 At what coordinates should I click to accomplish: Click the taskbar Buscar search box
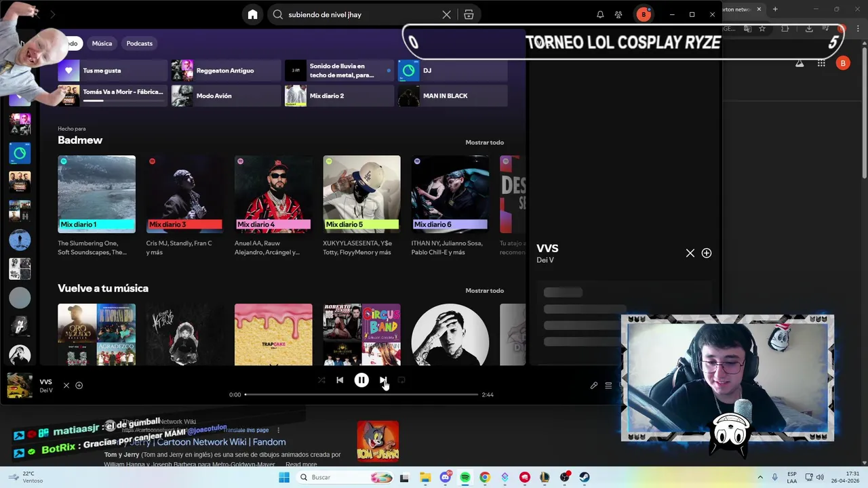[x=344, y=477]
